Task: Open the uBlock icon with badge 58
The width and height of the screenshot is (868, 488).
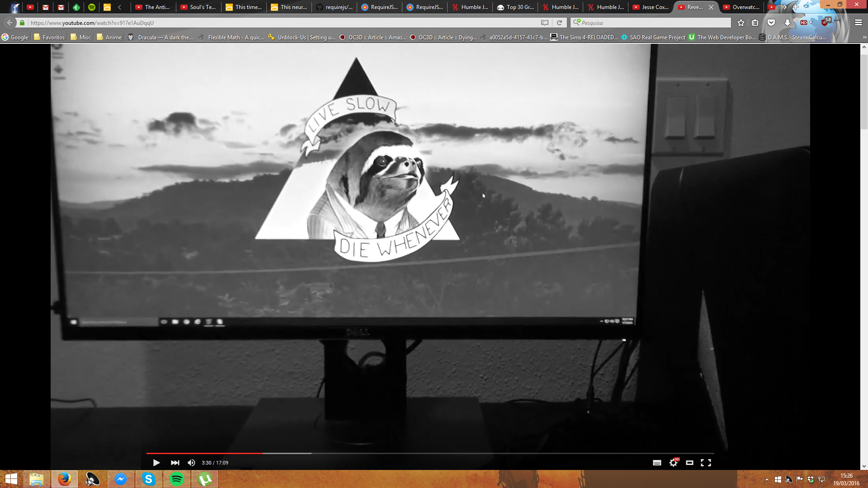Action: tap(826, 22)
